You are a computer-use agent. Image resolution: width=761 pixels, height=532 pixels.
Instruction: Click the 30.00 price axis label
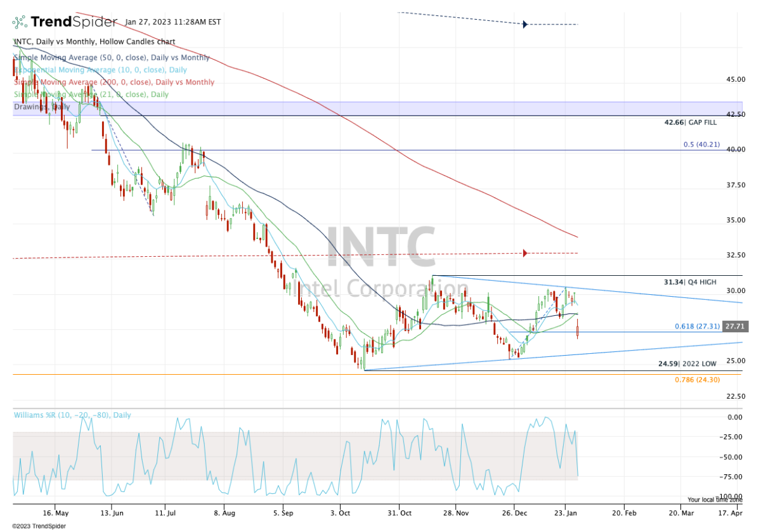coord(736,291)
